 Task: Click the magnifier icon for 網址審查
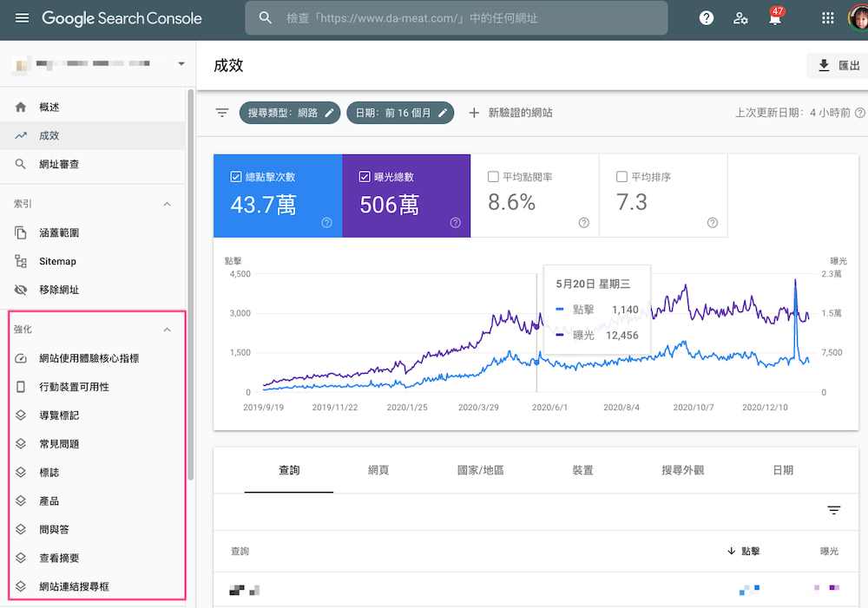click(x=21, y=164)
